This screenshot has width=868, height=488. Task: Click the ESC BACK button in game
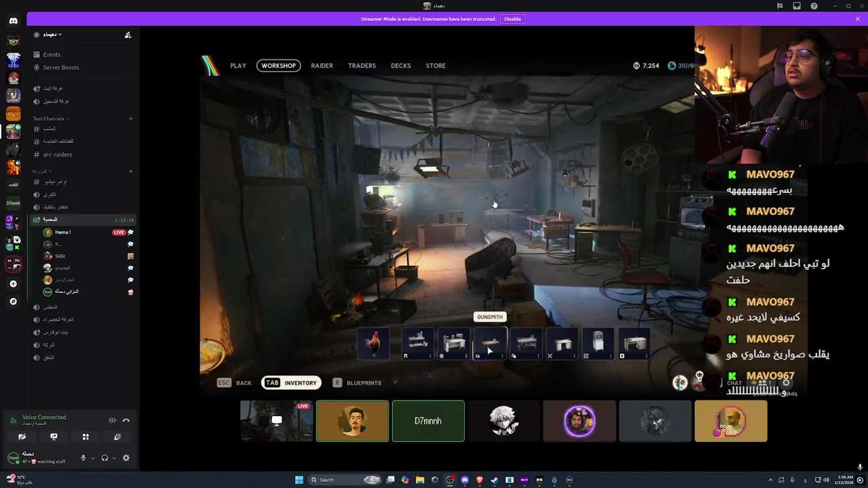pos(234,383)
